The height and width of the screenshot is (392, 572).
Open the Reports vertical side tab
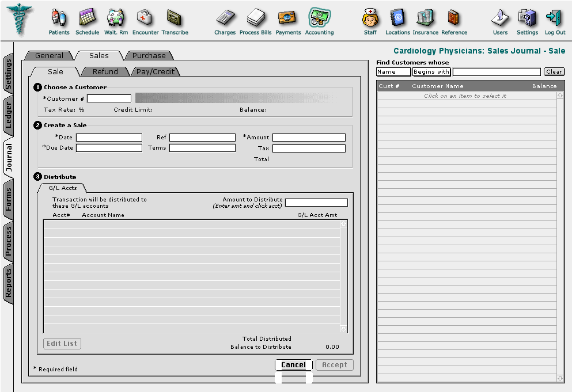tap(9, 282)
